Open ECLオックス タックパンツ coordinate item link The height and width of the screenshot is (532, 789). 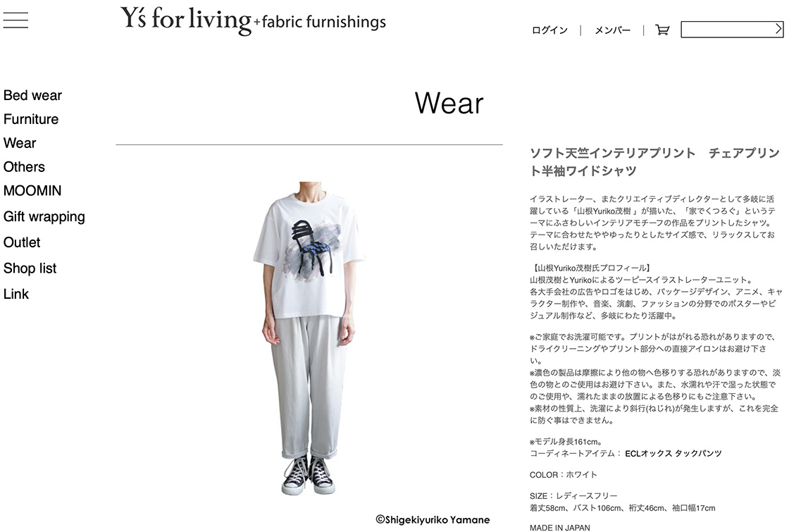click(x=673, y=454)
